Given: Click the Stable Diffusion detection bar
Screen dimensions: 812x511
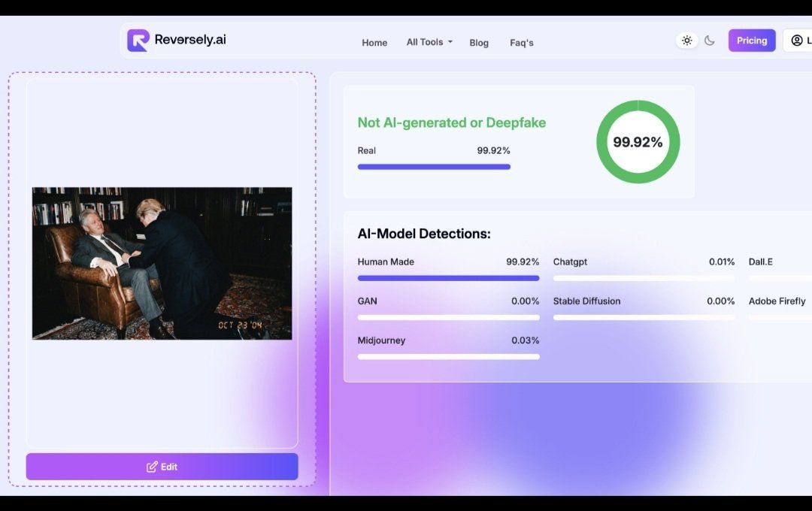Looking at the screenshot, I should [644, 317].
